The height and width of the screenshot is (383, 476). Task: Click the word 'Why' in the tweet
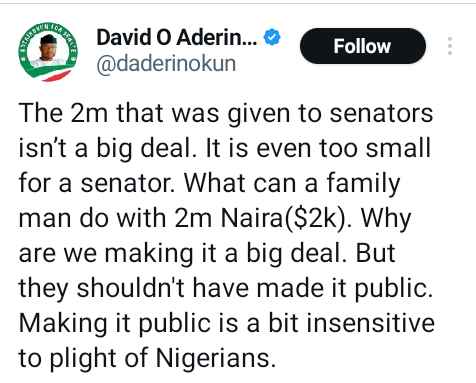point(386,220)
